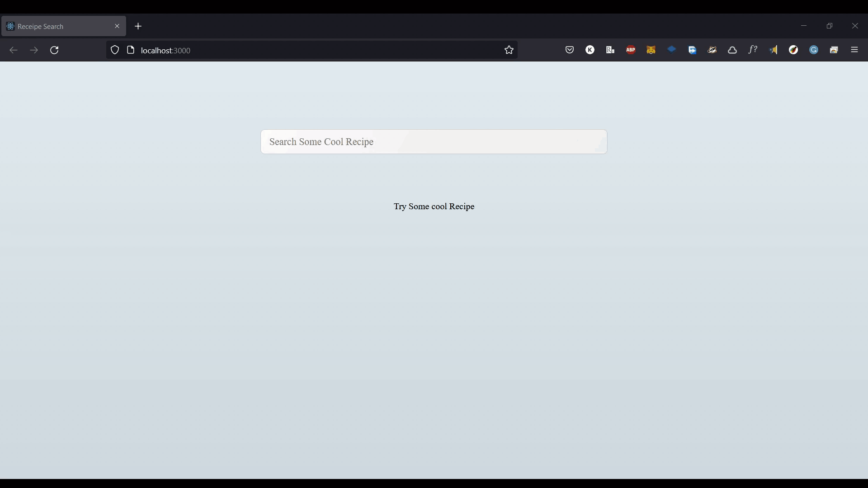Open new browser tab with plus button
868x488 pixels.
138,26
